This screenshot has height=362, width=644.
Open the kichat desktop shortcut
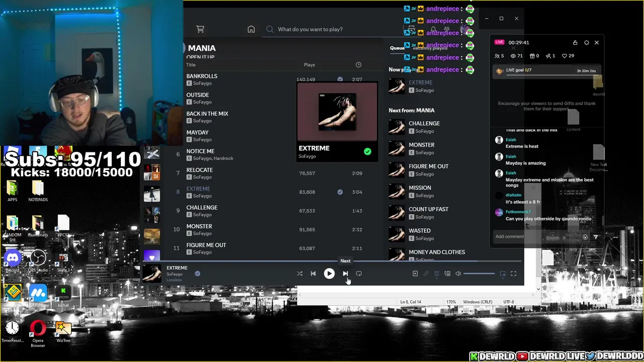(63, 295)
